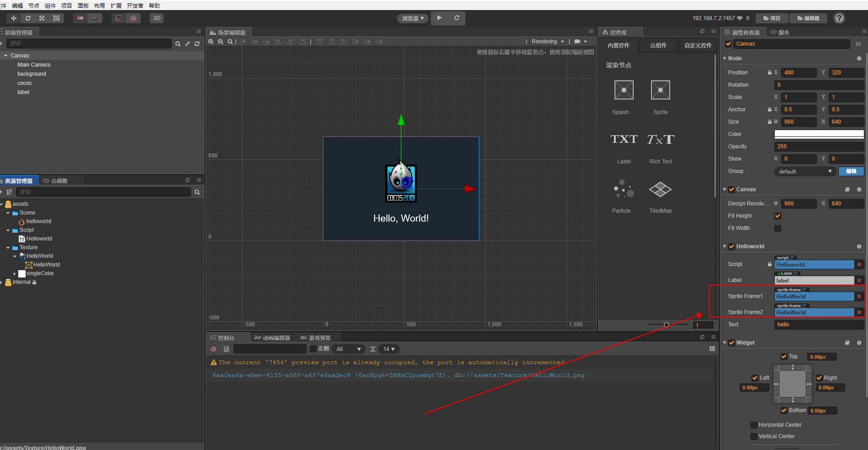The width and height of the screenshot is (868, 450).
Task: Open the Node section gear settings
Action: 859,58
